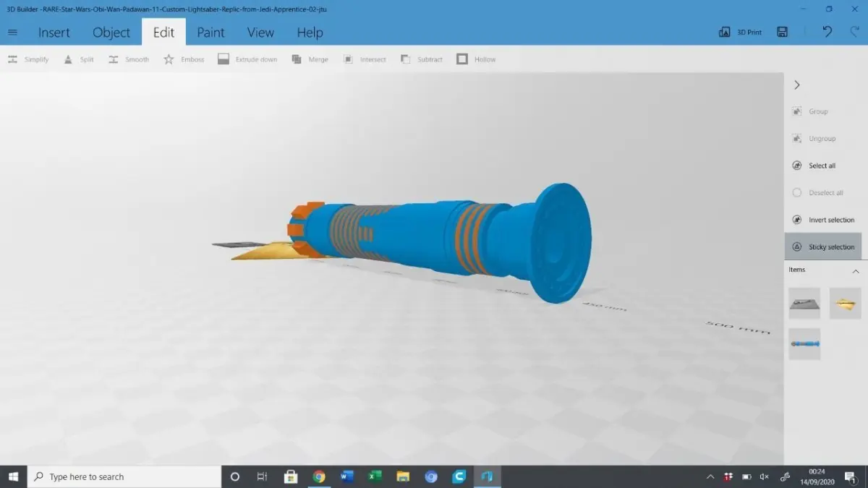Collapse the right side panel chevron
This screenshot has width=868, height=488.
click(797, 85)
